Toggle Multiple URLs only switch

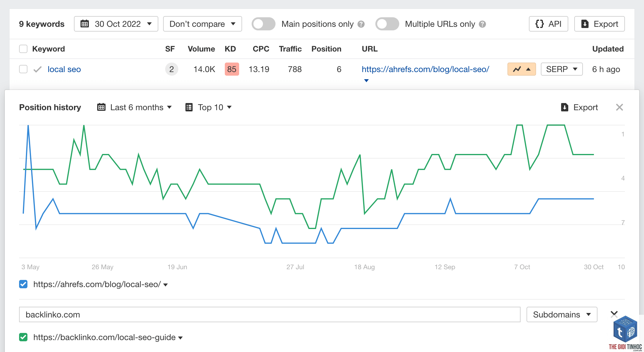[387, 24]
